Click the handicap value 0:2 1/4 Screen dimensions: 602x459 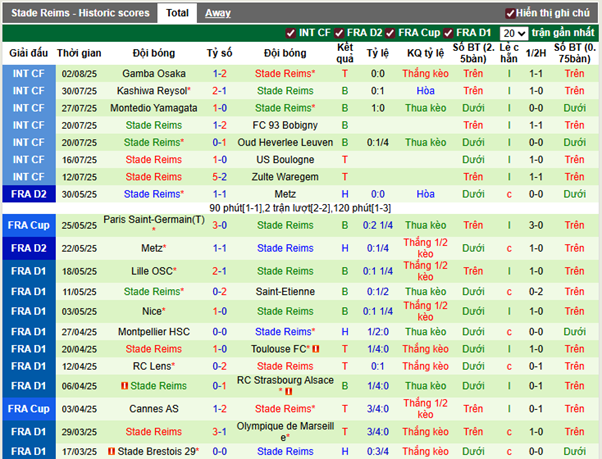[x=378, y=225]
